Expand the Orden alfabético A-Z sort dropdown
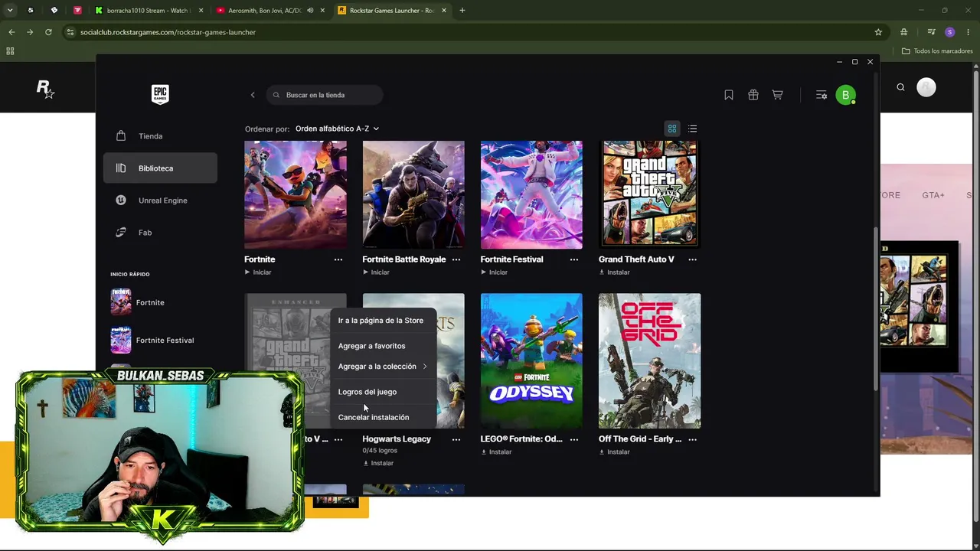 [338, 129]
